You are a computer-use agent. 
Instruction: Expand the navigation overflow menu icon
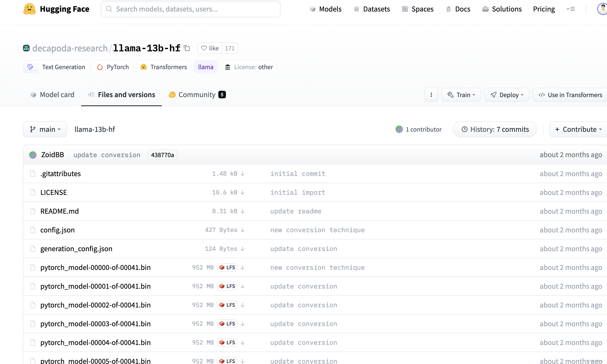click(x=571, y=9)
